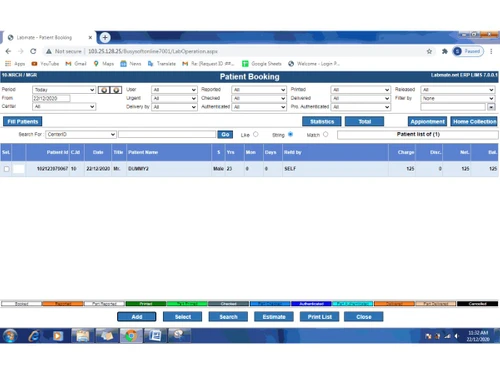Tick the checkbox for patient DUMMY2
This screenshot has width=500, height=375.
6,169
